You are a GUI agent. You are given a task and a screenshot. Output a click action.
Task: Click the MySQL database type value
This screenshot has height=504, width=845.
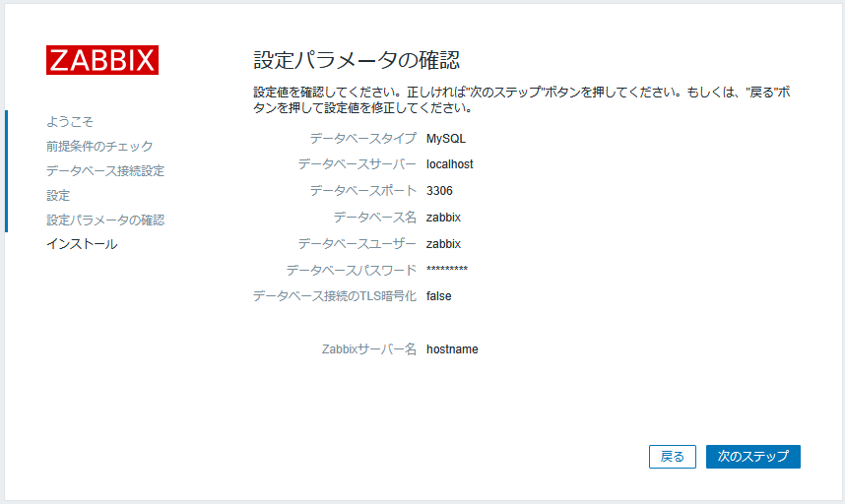(x=446, y=139)
